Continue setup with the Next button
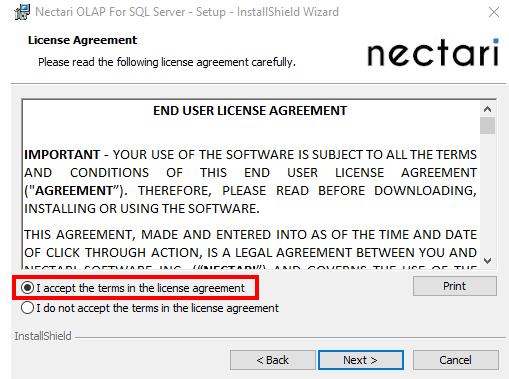 pyautogui.click(x=361, y=360)
